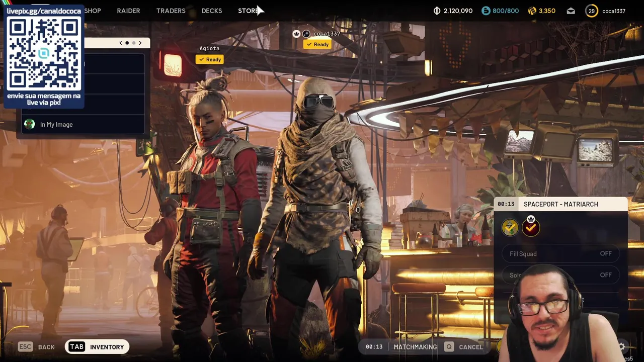Toggle the Fill Squad option

pos(560,254)
